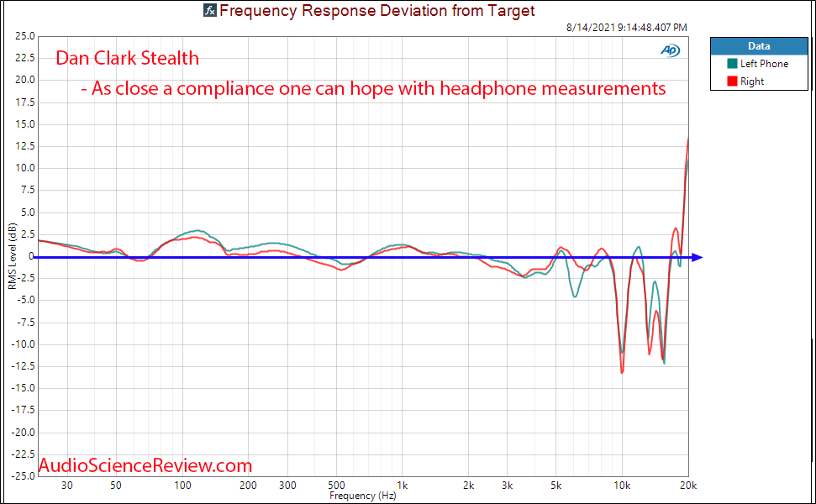Viewport: 816px width, 504px height.
Task: Click the 5k x-axis tick label
Action: 556,486
